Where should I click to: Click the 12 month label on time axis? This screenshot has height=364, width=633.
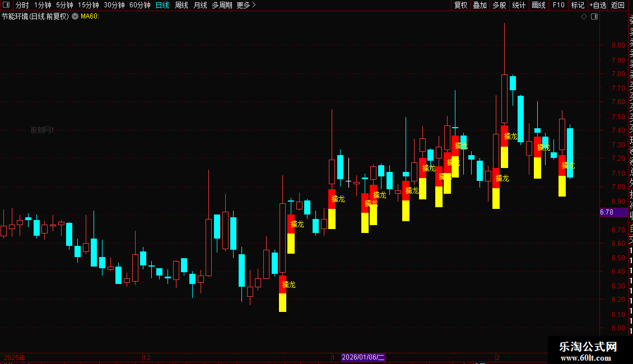tap(147, 357)
